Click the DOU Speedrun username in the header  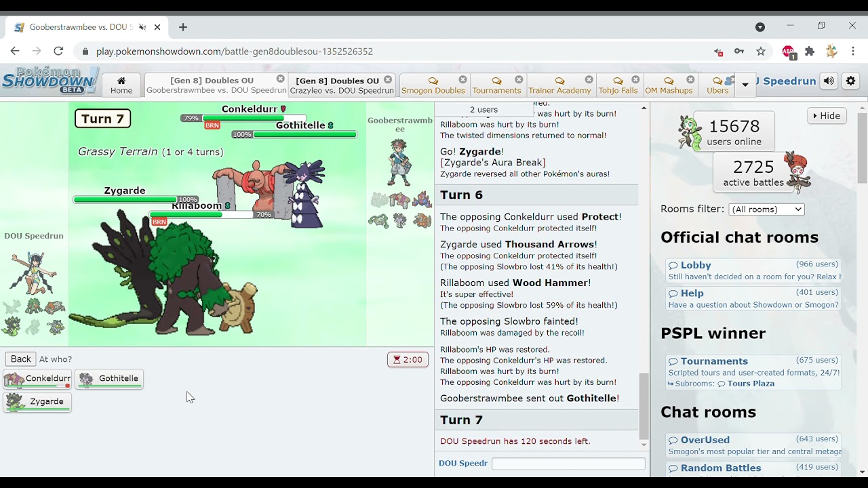coord(785,81)
